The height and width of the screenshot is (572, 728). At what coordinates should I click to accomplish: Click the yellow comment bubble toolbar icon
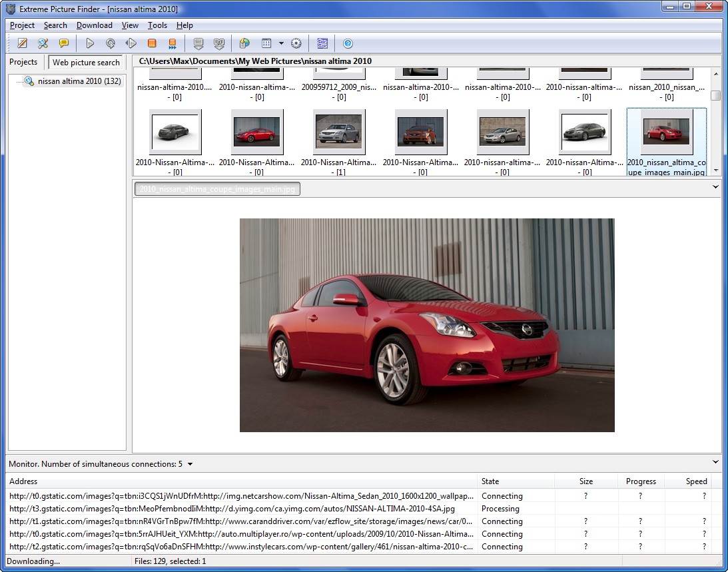pyautogui.click(x=64, y=43)
